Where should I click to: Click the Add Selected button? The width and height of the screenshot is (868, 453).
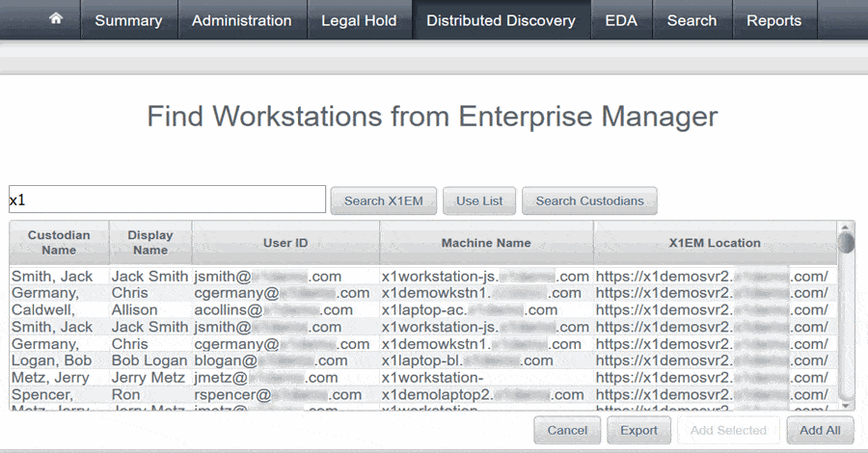728,430
